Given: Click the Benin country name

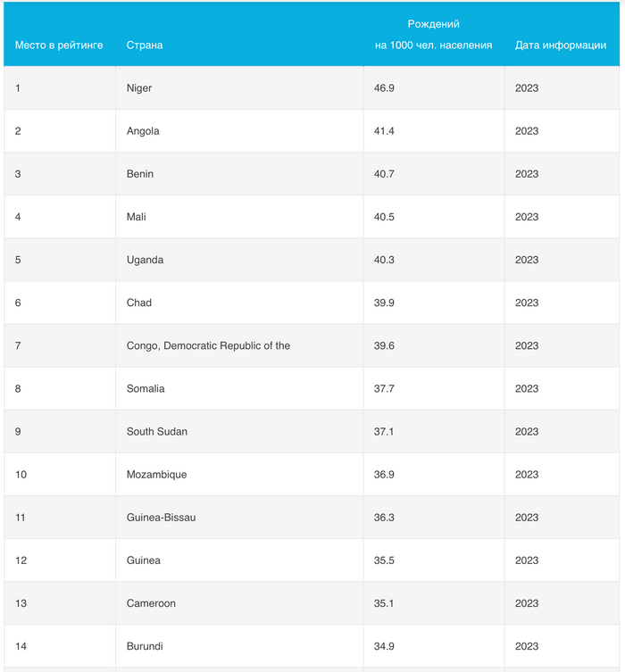Looking at the screenshot, I should click(x=140, y=174).
